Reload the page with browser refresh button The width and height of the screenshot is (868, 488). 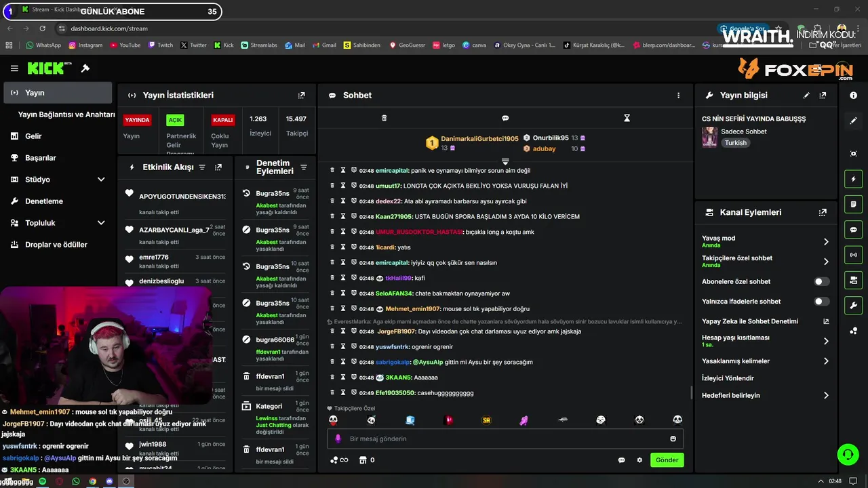click(42, 28)
